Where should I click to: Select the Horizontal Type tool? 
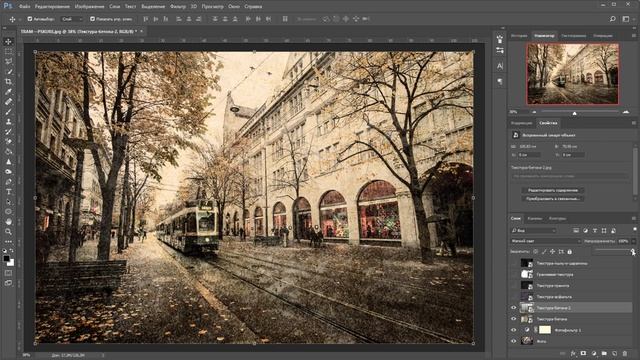(8, 191)
